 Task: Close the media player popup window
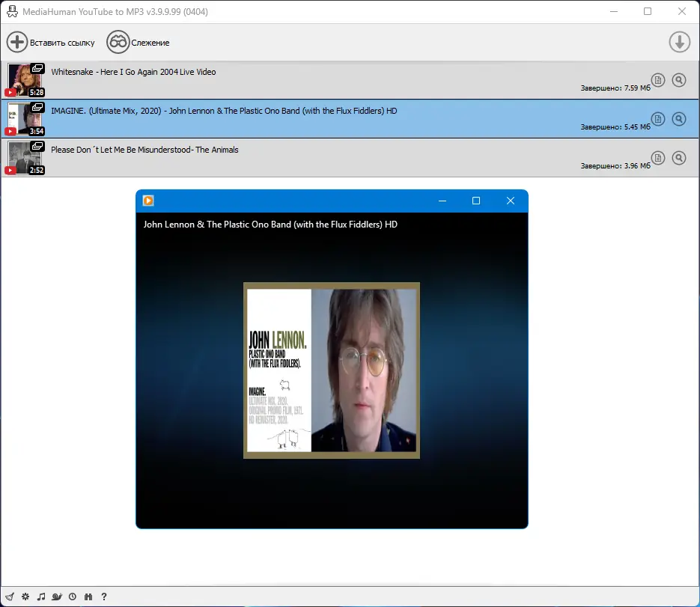(511, 201)
